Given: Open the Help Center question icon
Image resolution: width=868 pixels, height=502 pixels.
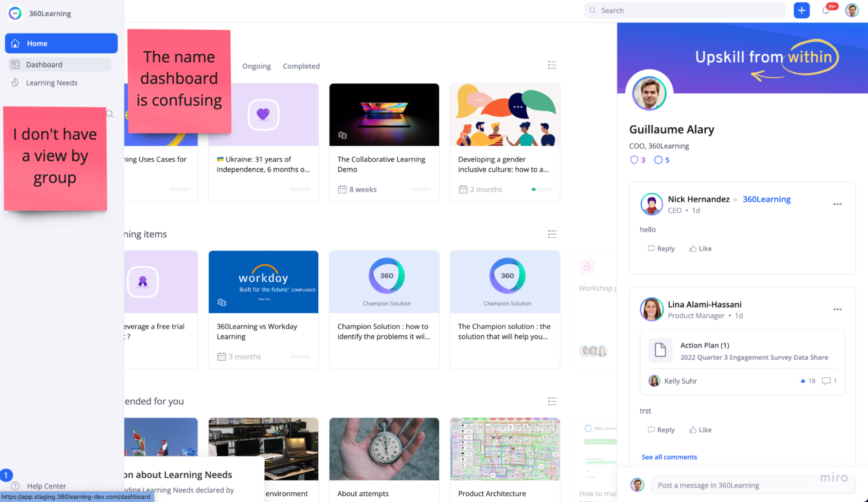Looking at the screenshot, I should click(x=15, y=485).
